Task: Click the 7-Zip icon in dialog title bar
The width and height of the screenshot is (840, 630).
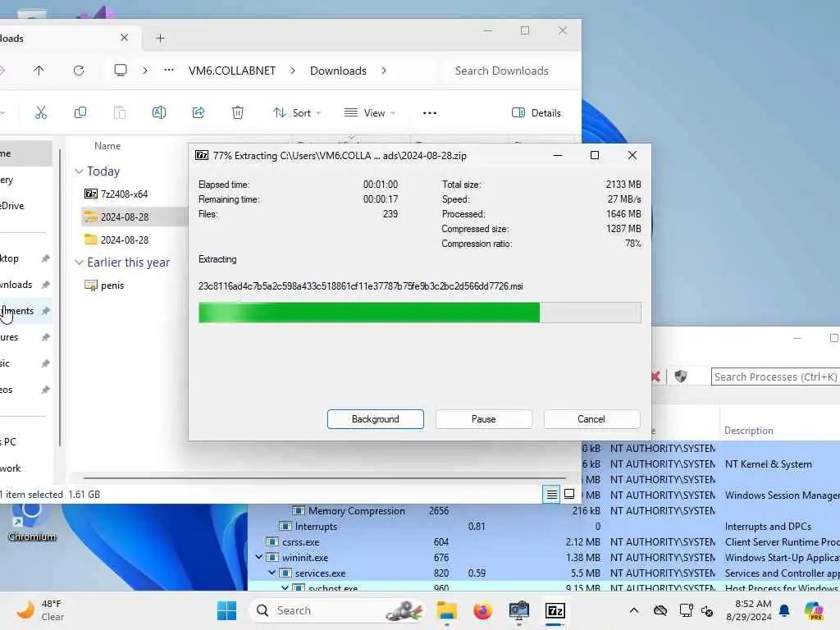Action: click(202, 155)
